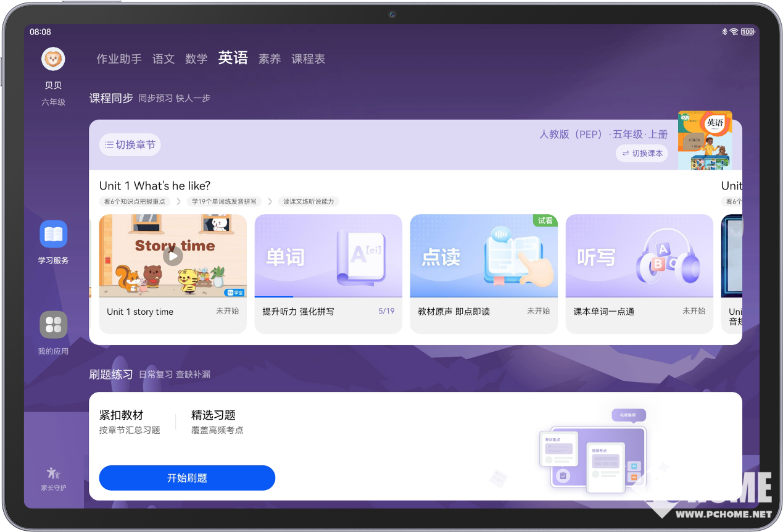Click the 切换章节 chapter switch button
This screenshot has height=532, width=783.
130,145
